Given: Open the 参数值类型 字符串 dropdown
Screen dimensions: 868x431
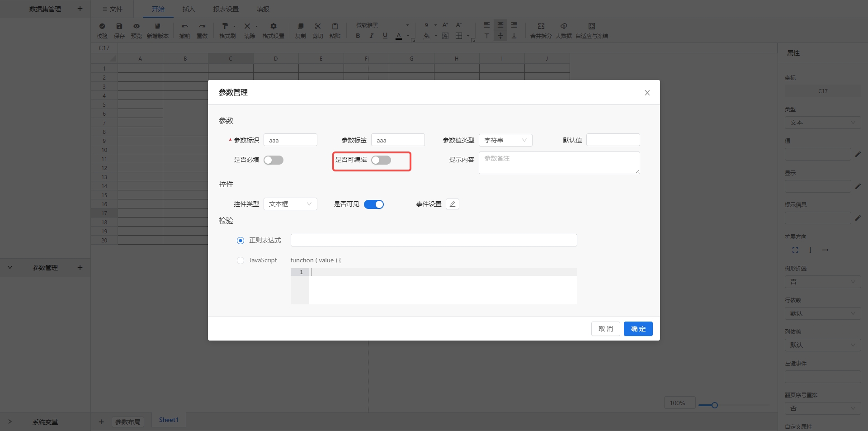Looking at the screenshot, I should coord(505,140).
